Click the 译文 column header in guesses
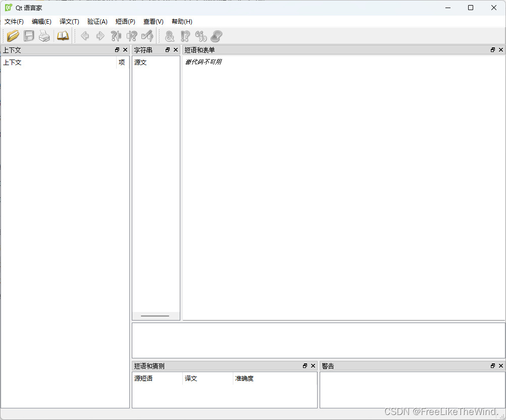 coord(208,379)
